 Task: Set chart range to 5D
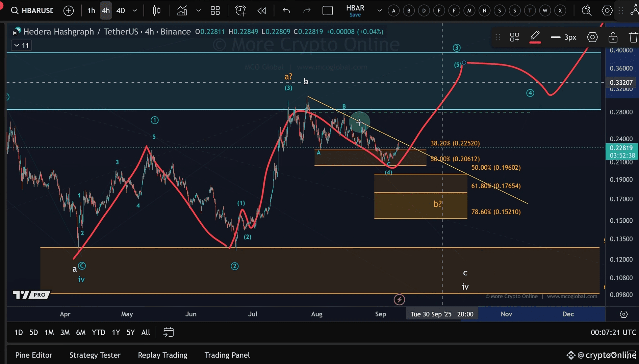[33, 333]
